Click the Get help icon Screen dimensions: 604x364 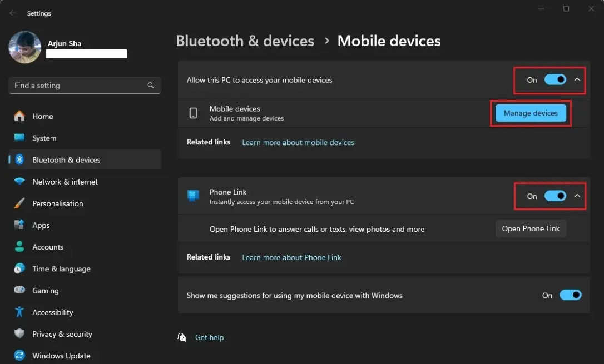[x=182, y=337]
